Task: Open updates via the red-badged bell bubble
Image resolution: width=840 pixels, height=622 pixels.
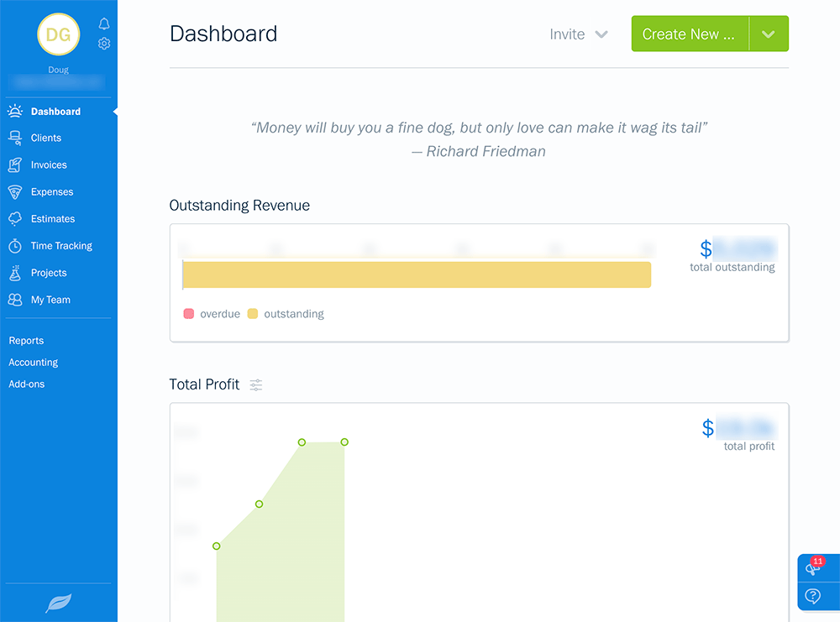Action: [x=811, y=568]
